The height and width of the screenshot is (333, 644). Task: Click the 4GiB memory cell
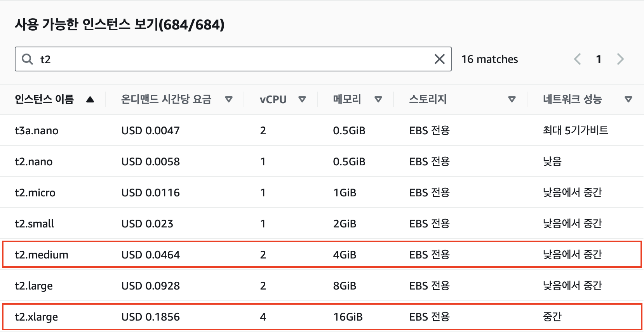coord(345,255)
